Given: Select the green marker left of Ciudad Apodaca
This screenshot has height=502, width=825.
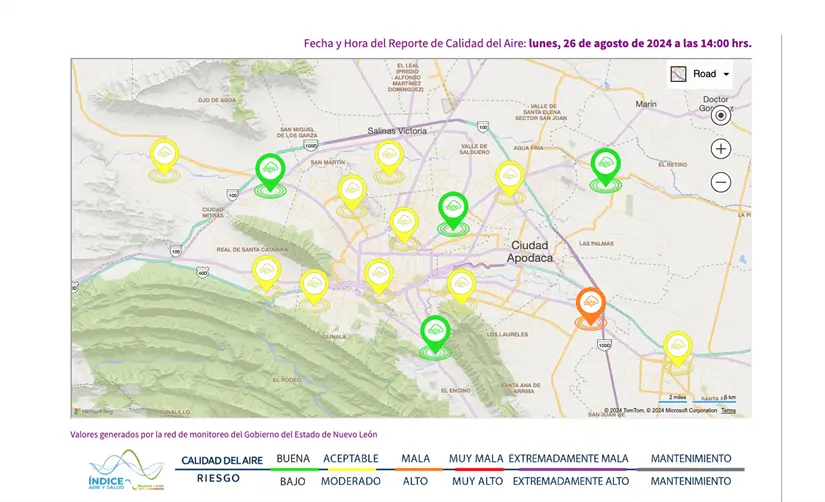Looking at the screenshot, I should coord(453,209).
